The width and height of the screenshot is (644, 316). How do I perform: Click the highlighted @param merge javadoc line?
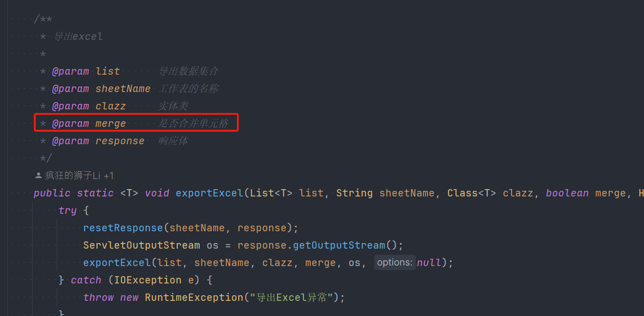[136, 123]
